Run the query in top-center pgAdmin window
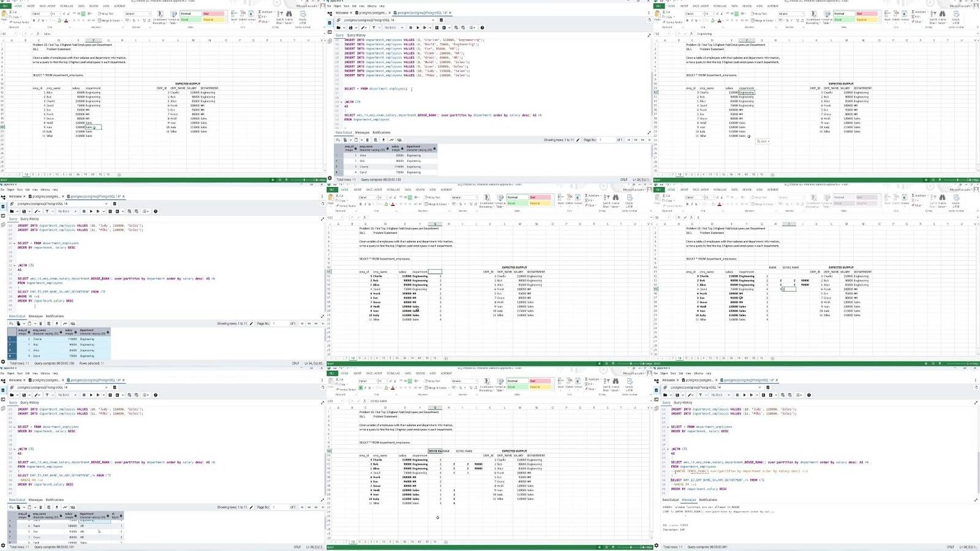Image resolution: width=980 pixels, height=551 pixels. (418, 28)
